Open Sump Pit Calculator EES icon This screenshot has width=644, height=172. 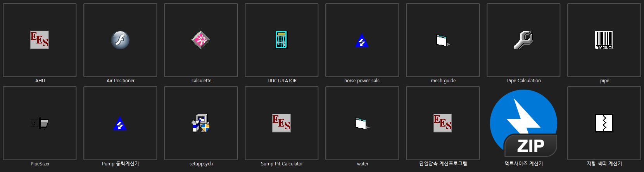pos(281,123)
